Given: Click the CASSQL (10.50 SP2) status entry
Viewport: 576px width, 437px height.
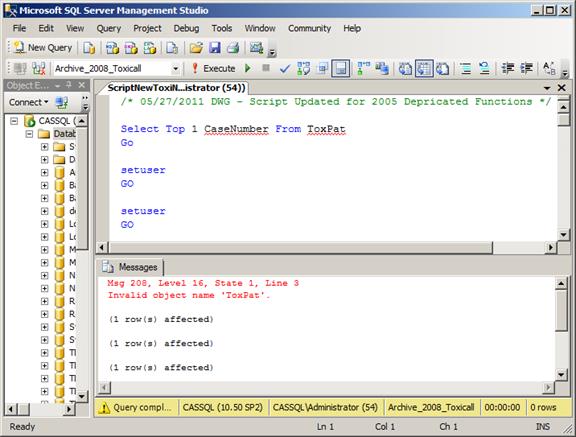Looking at the screenshot, I should [223, 407].
